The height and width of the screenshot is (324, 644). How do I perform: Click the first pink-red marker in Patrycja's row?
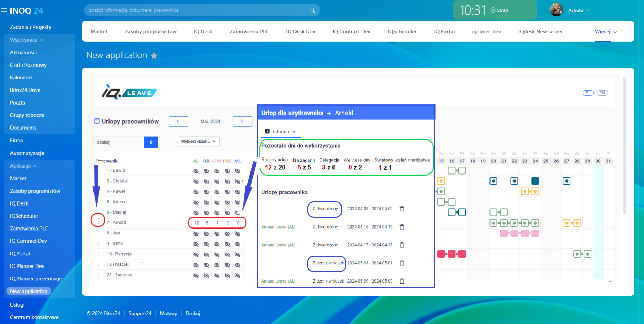[x=441, y=254]
